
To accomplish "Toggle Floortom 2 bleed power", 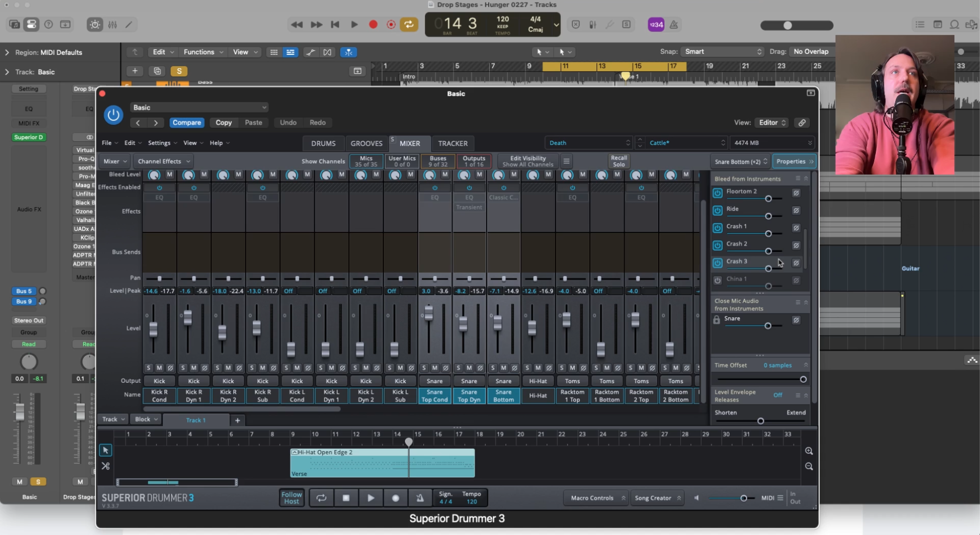I will click(717, 193).
